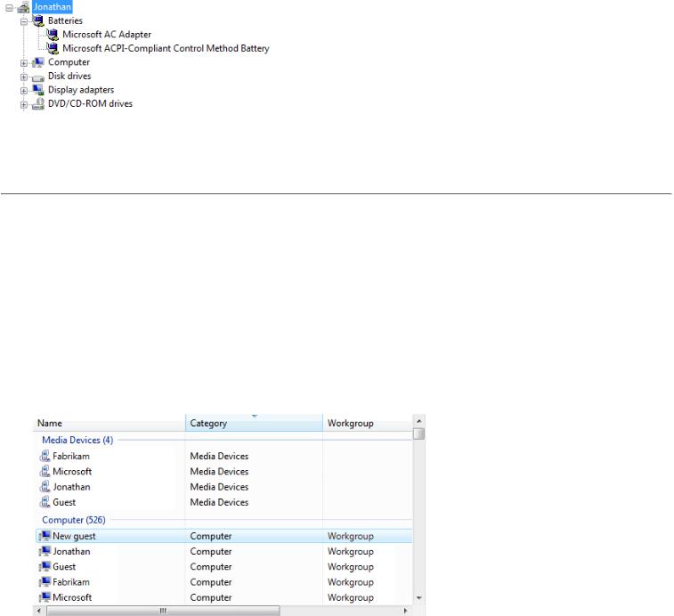The width and height of the screenshot is (674, 616).
Task: Expand the Computer tree node
Action: pyautogui.click(x=24, y=63)
